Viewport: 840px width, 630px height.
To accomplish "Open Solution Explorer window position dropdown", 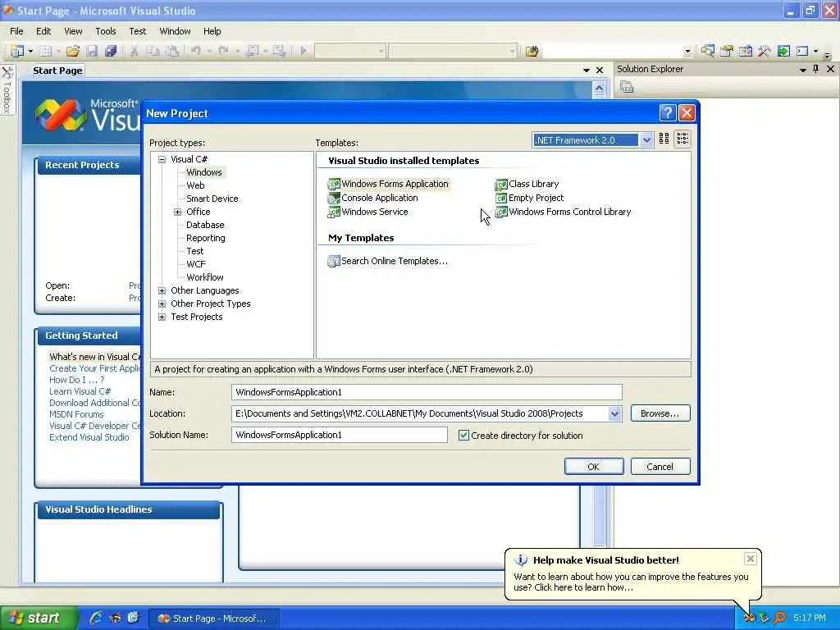I will pos(802,69).
